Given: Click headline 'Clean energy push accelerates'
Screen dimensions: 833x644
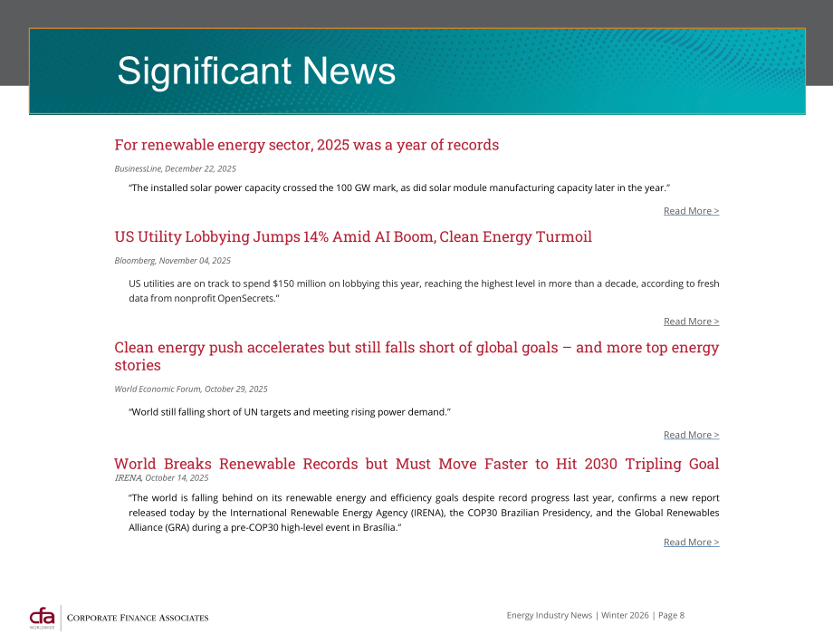Looking at the screenshot, I should point(416,356).
